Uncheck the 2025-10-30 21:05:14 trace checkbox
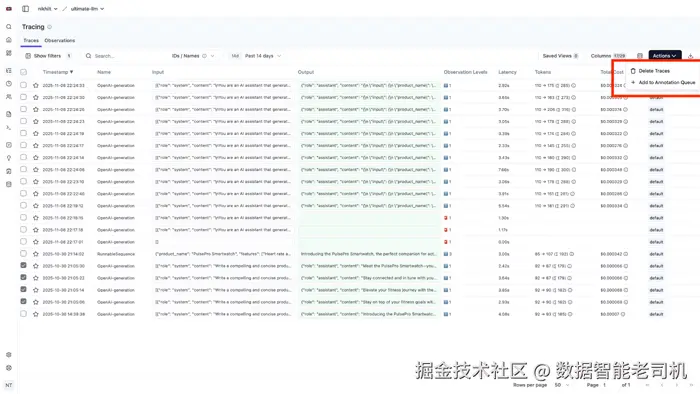700x394 pixels. coord(24,290)
